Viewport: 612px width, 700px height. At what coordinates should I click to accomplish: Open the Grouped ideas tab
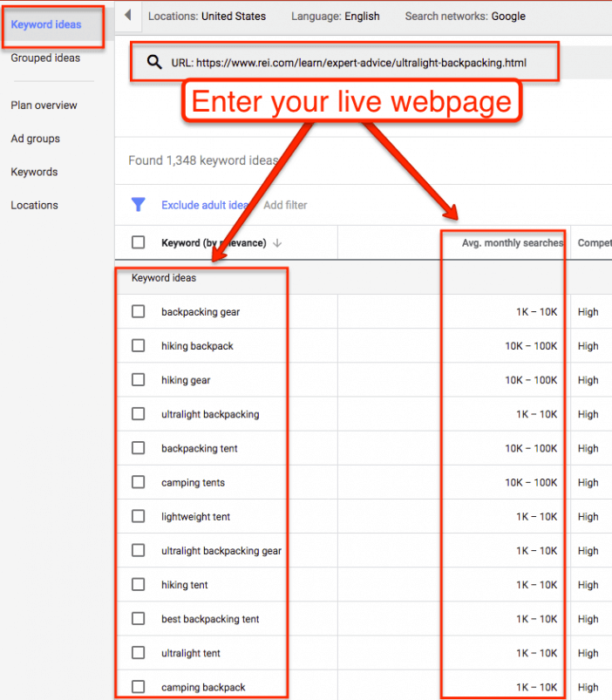coord(45,58)
